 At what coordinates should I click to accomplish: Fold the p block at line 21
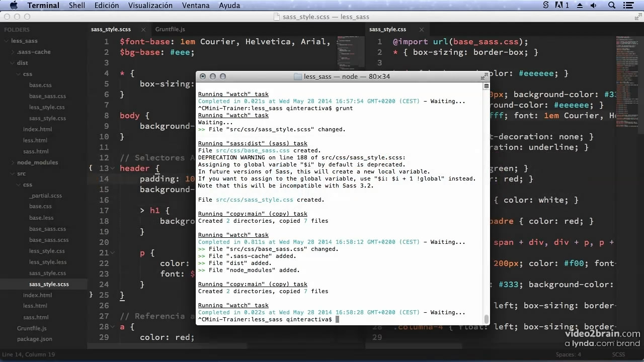click(x=113, y=253)
